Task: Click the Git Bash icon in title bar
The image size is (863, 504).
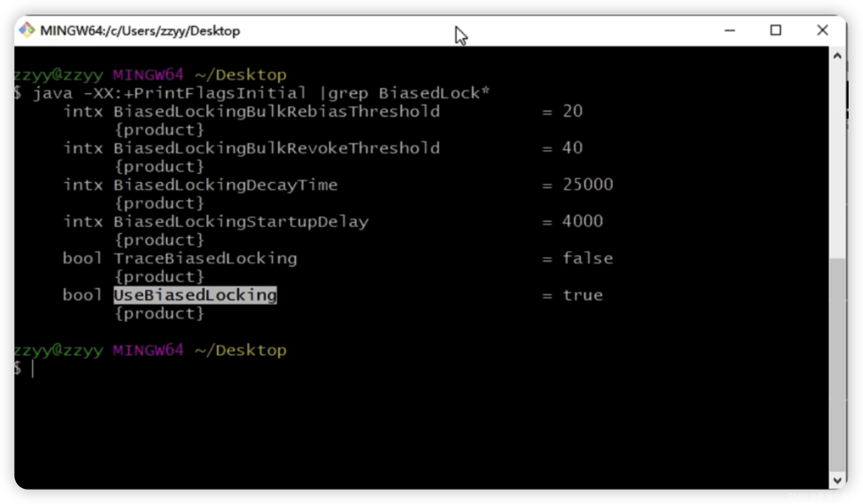Action: tap(27, 30)
